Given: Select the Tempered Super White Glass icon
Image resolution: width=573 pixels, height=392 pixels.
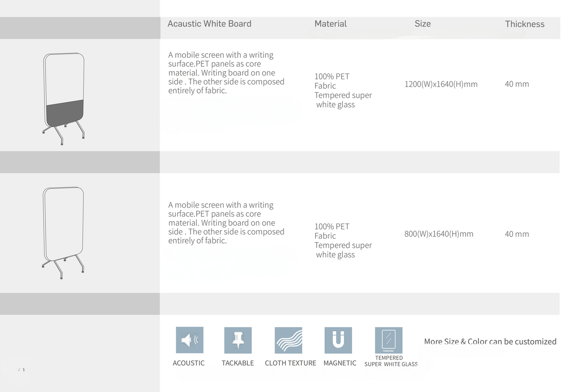Looking at the screenshot, I should point(389,340).
